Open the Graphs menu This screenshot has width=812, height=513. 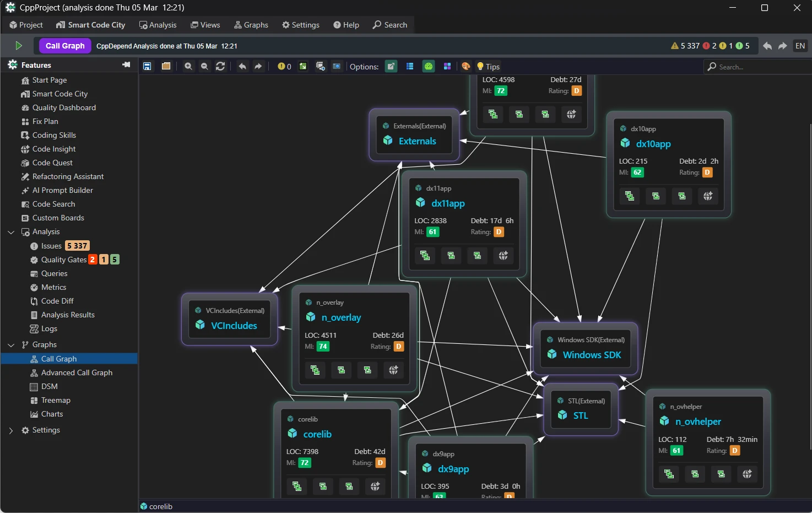click(251, 25)
